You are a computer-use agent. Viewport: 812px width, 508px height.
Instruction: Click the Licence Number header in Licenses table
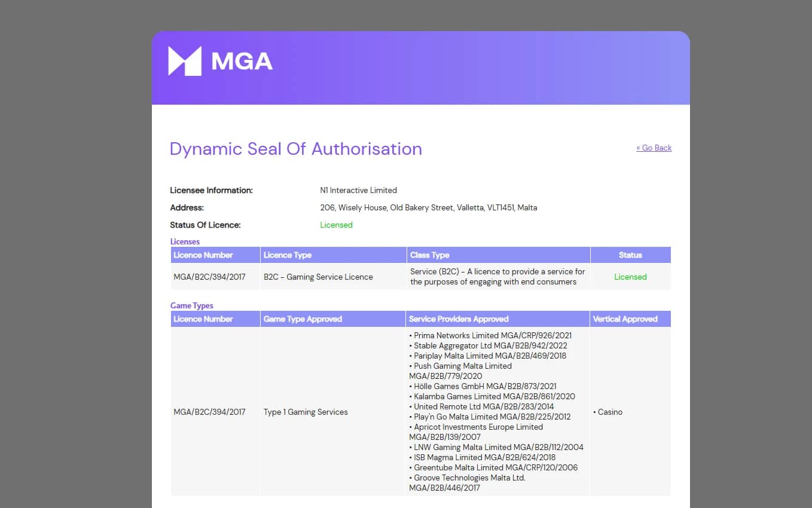[x=203, y=255]
